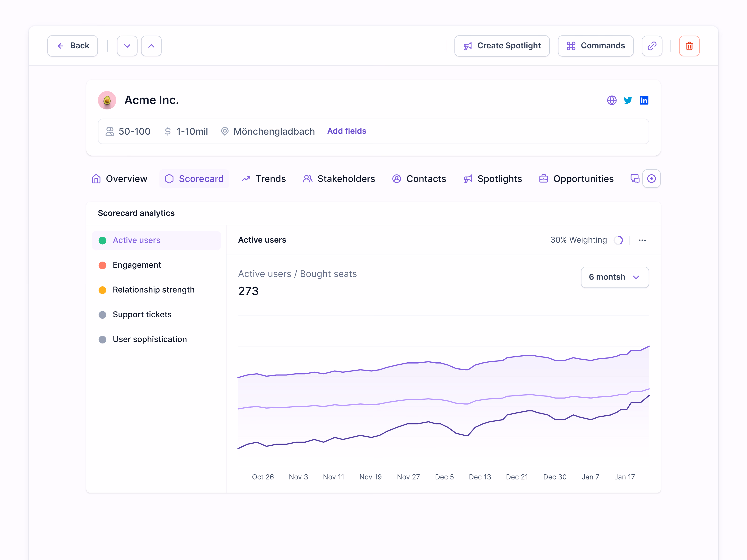Image resolution: width=747 pixels, height=560 pixels.
Task: Select the Scorecard tab
Action: (x=194, y=178)
